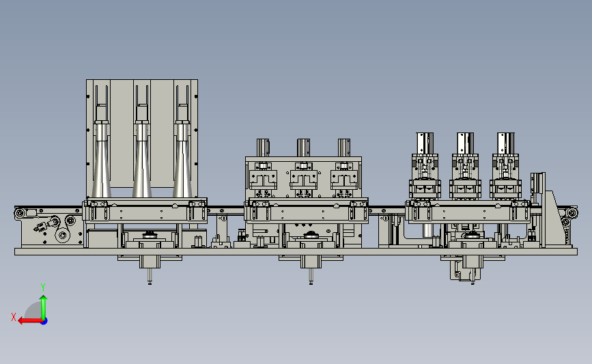Select the triangular support bracket at right end
The height and width of the screenshot is (364, 592).
pyautogui.click(x=553, y=219)
